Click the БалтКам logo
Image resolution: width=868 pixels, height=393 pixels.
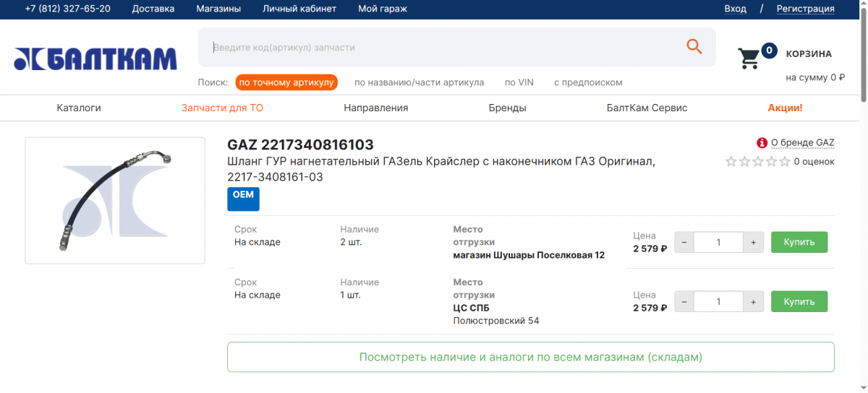(x=95, y=59)
